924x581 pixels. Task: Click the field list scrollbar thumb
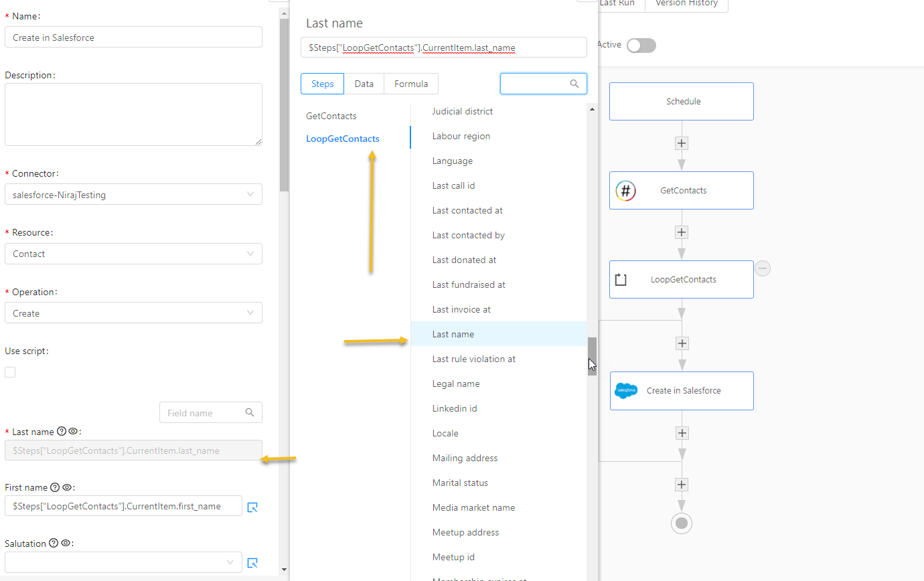click(x=592, y=356)
